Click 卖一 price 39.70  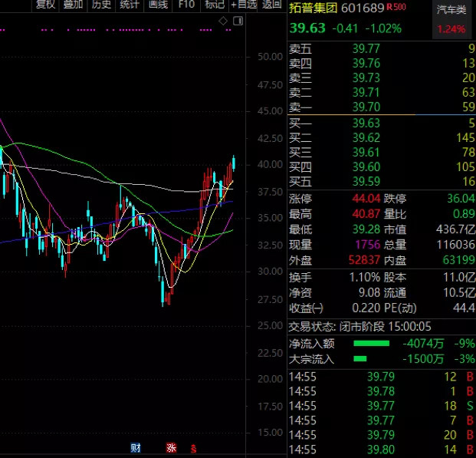point(366,107)
